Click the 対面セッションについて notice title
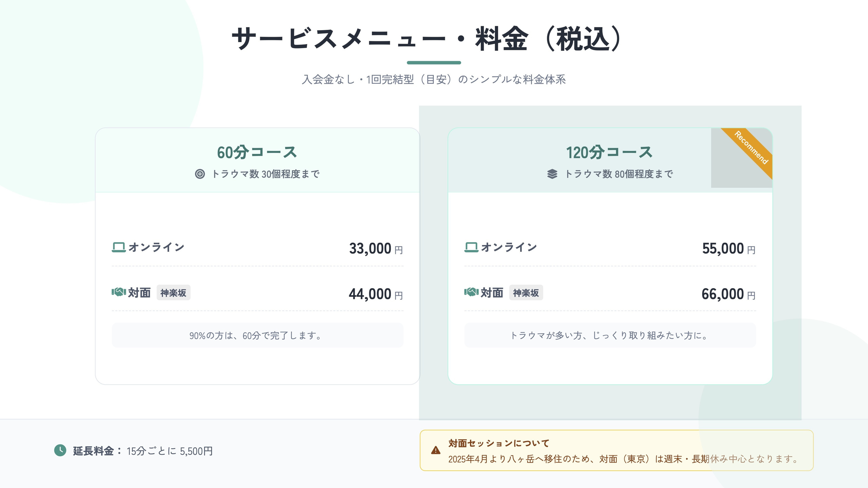 click(x=498, y=443)
